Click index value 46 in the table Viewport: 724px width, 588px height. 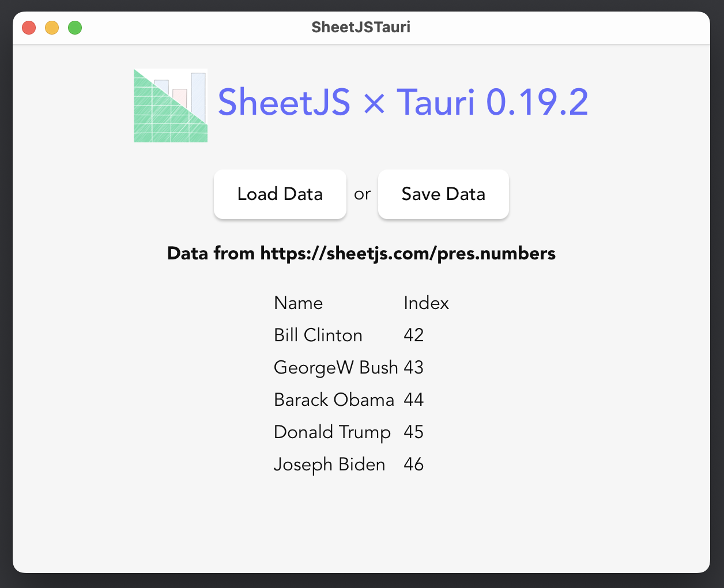tap(414, 465)
